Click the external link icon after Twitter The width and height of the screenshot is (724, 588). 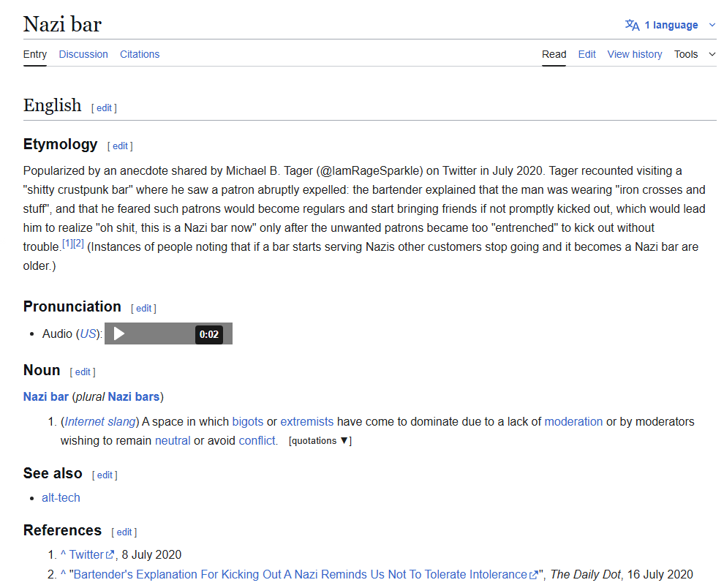pyautogui.click(x=110, y=555)
